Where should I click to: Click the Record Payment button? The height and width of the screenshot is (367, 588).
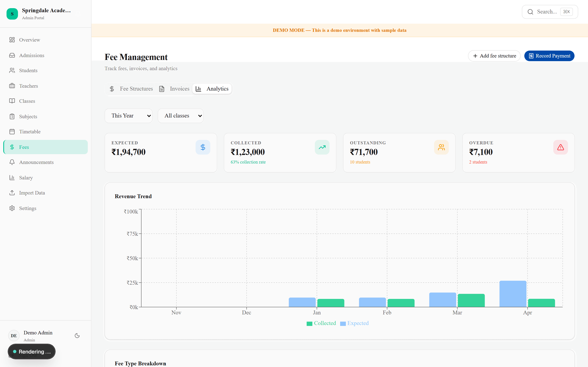coord(549,56)
